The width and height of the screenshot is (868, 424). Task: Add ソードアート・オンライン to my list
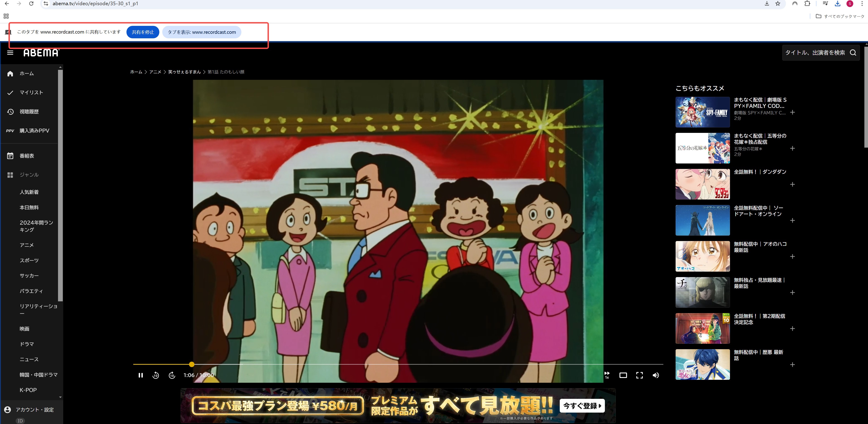793,220
